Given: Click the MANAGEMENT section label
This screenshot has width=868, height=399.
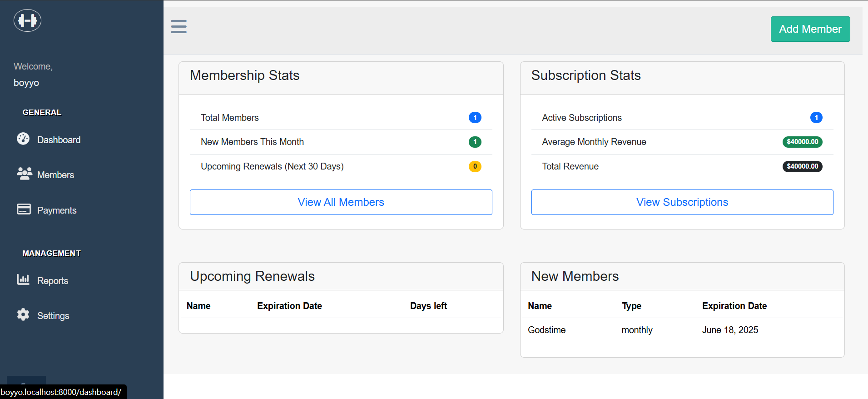Looking at the screenshot, I should [52, 253].
